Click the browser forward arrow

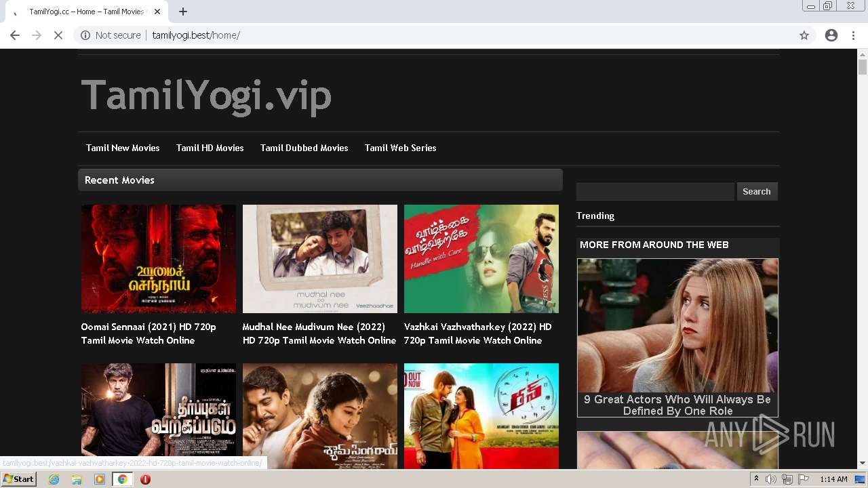pos(37,35)
